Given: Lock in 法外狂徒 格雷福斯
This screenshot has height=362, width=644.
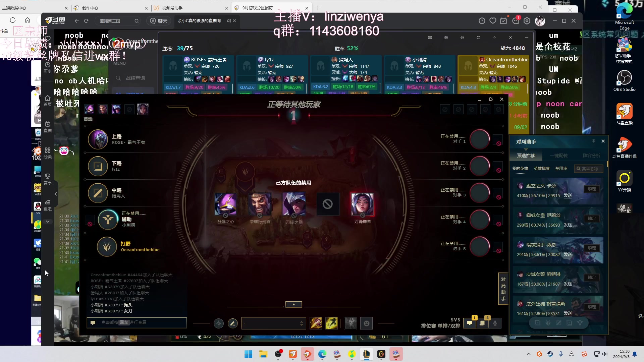Looking at the screenshot, I should (x=592, y=307).
